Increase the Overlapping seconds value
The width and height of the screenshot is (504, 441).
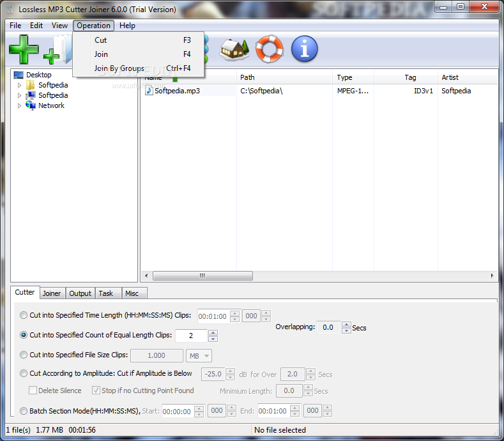click(346, 325)
